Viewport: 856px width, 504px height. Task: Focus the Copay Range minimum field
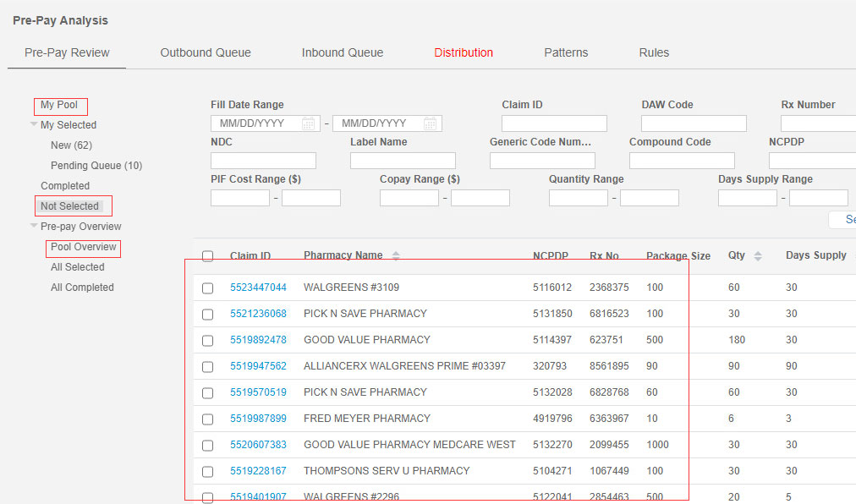[409, 198]
